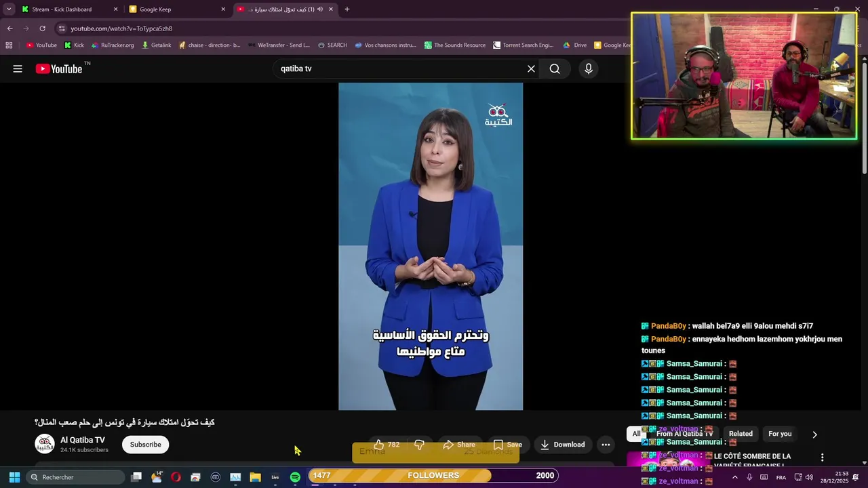Open the SEARCH bookmark
Screen dimensions: 868x488
click(332, 45)
